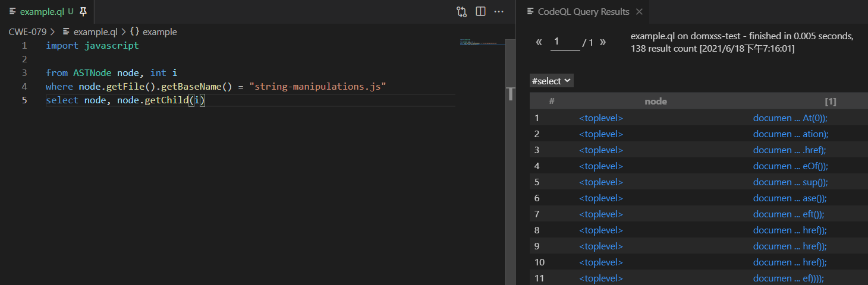Open the <toplevel> link in row 3
The width and height of the screenshot is (868, 285).
601,150
